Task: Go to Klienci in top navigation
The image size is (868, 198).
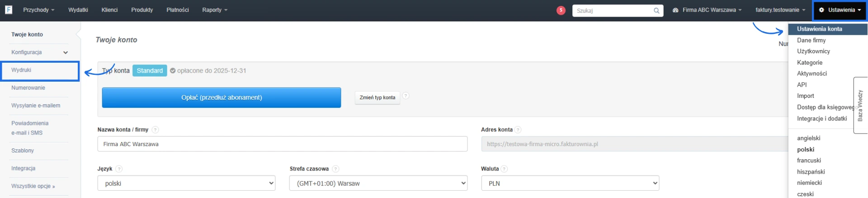Action: click(x=109, y=10)
